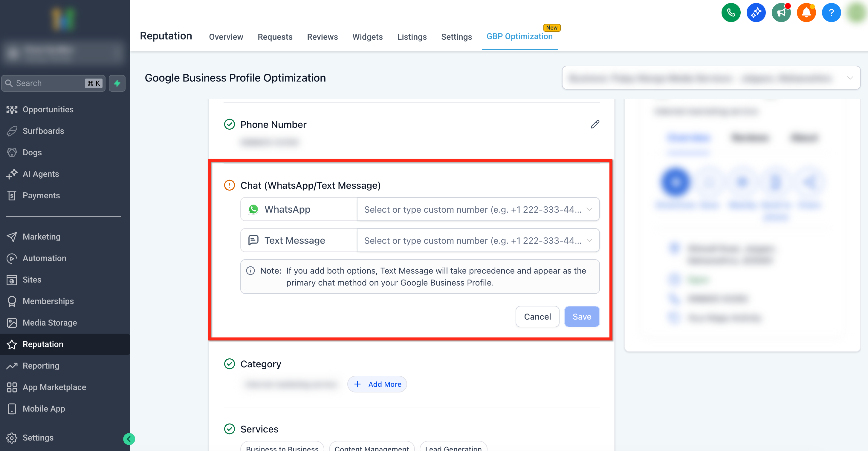Click the Save button
The height and width of the screenshot is (451, 868).
[582, 316]
